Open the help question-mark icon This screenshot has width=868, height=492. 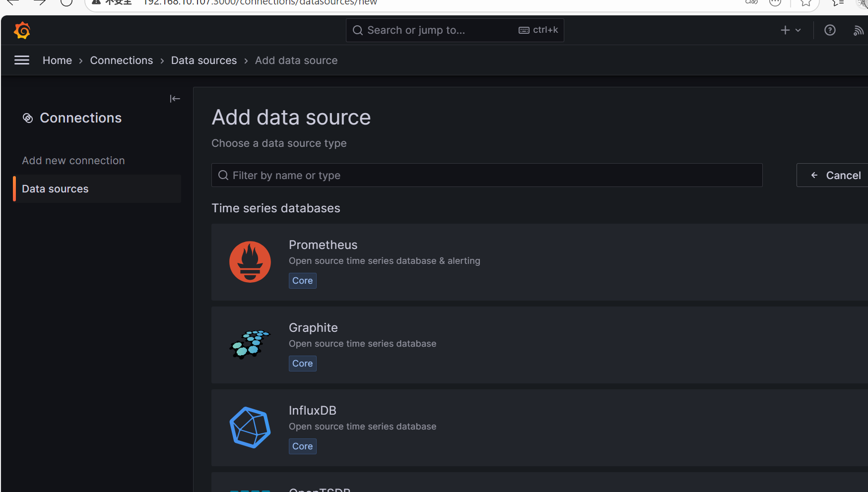click(x=830, y=30)
